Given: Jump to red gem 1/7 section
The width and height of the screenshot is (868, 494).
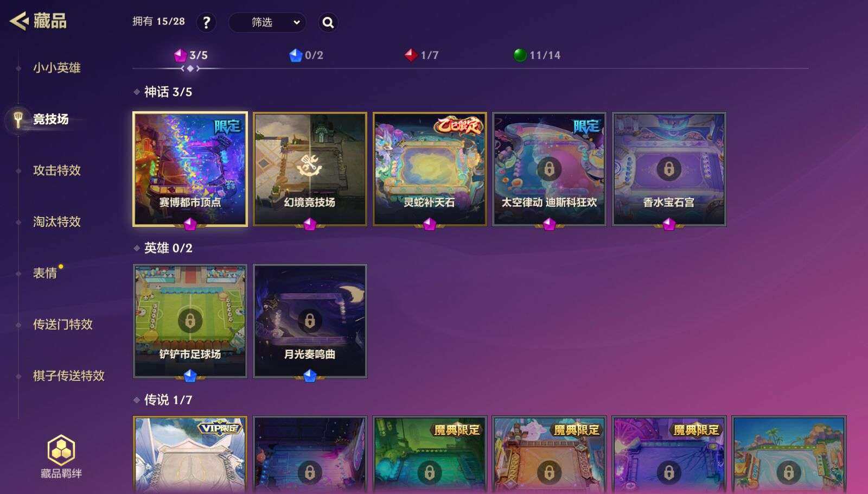Looking at the screenshot, I should (x=422, y=55).
